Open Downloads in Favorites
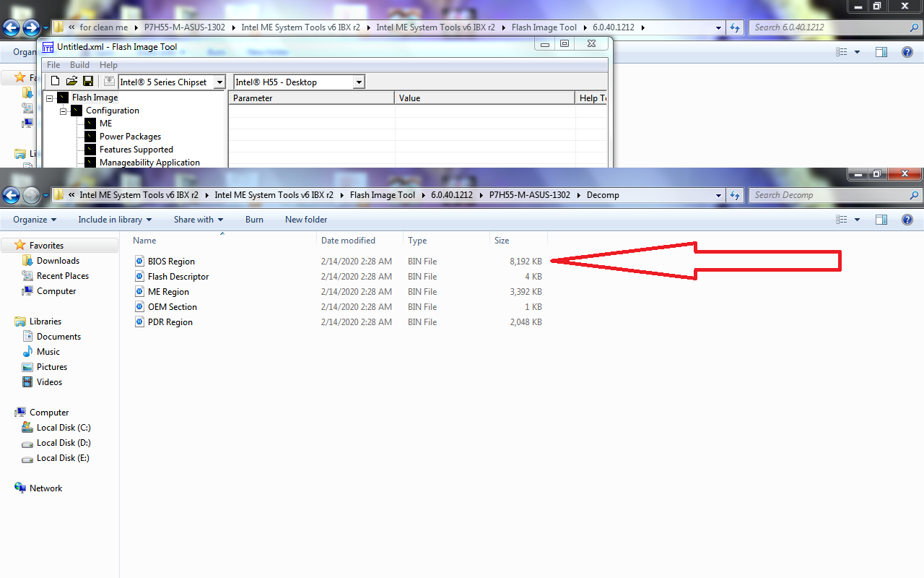 coord(58,261)
